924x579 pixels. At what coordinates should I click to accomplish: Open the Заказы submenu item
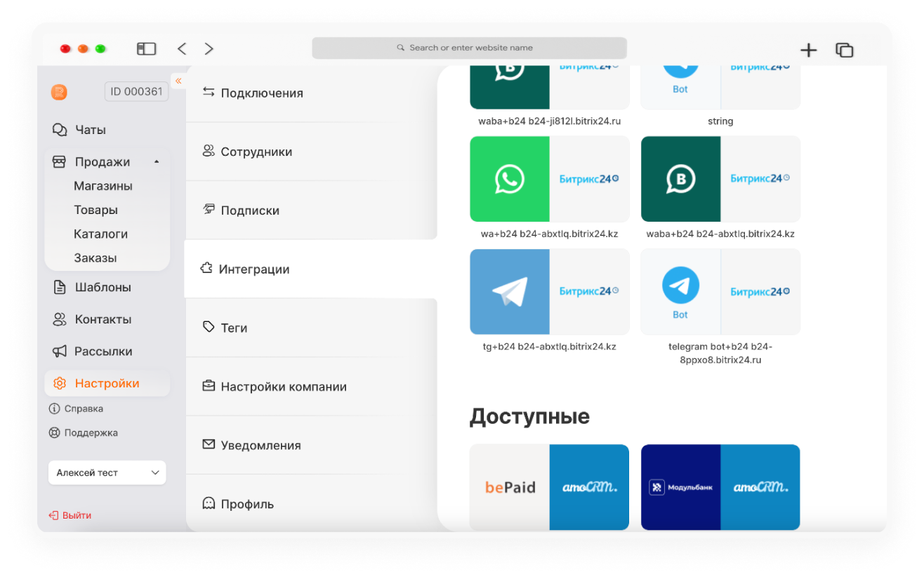[x=95, y=258]
